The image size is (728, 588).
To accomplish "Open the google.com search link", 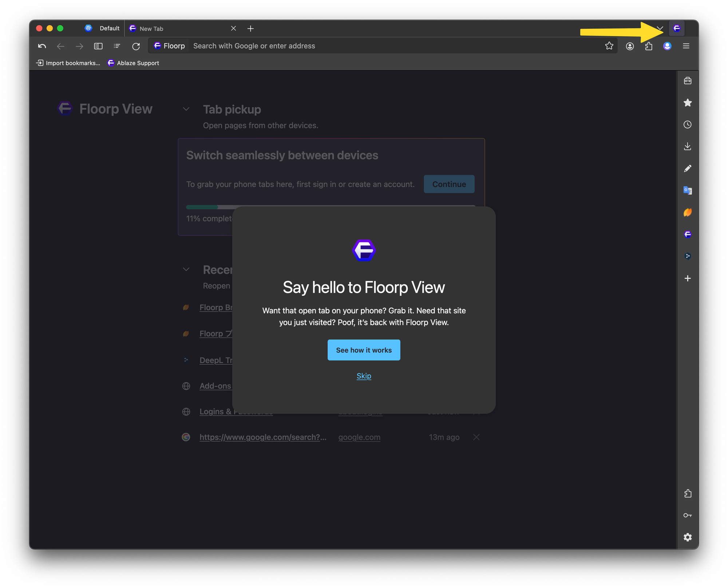I will (x=263, y=437).
